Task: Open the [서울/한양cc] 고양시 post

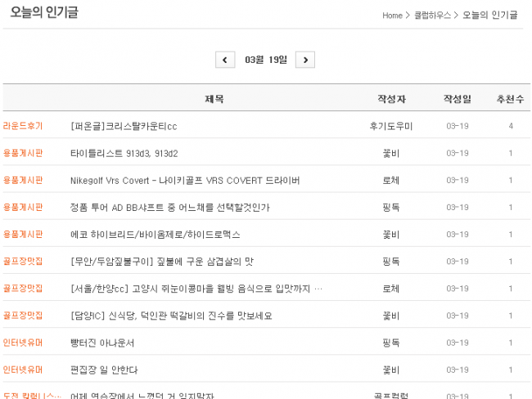Action: tap(196, 289)
